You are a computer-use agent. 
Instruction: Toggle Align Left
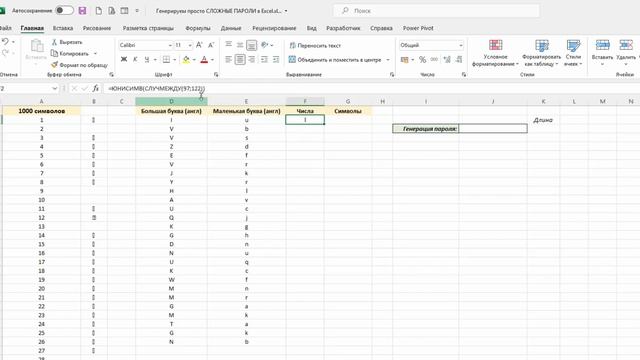click(229, 60)
